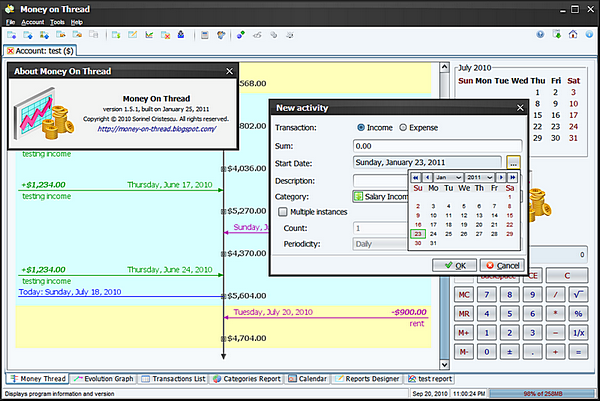Click the first new account toolbar icon

click(x=11, y=35)
